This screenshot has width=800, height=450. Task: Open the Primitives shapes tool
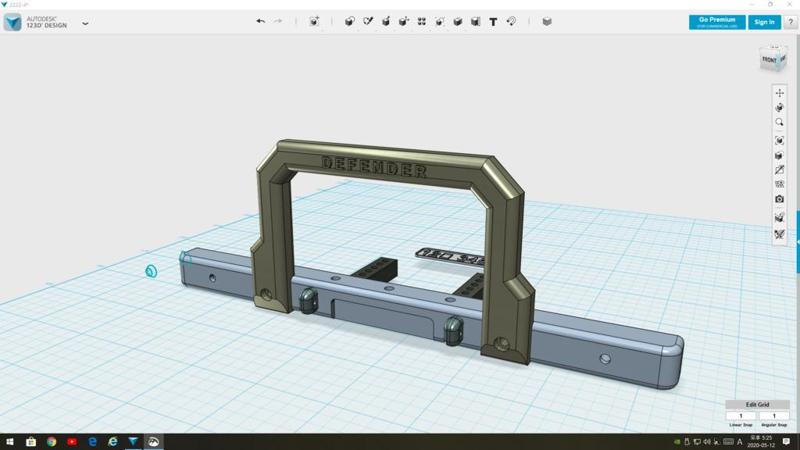pyautogui.click(x=349, y=21)
